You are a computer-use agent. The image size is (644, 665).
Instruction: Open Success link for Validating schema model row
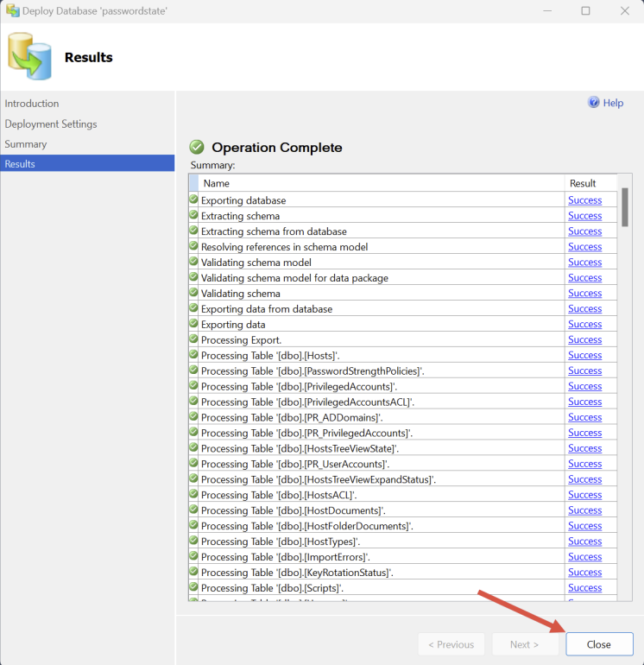585,263
